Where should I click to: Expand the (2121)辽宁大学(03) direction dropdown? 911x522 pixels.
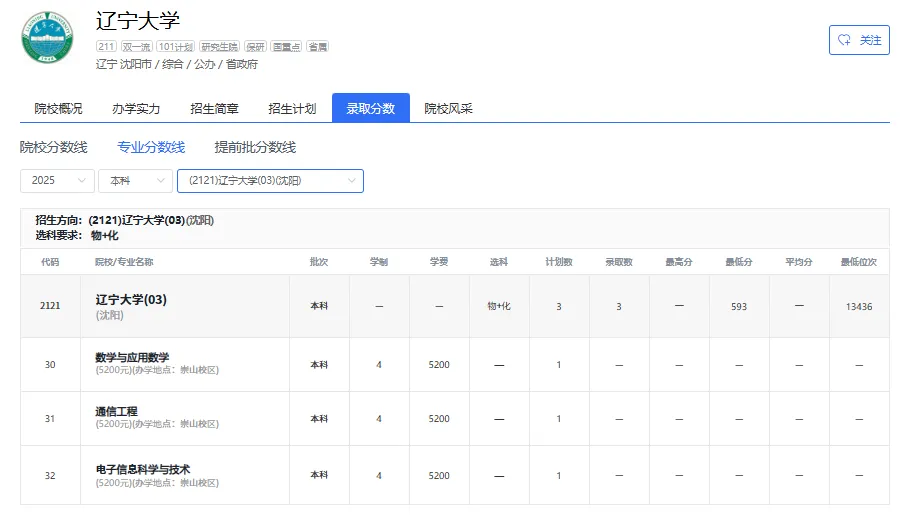click(270, 181)
